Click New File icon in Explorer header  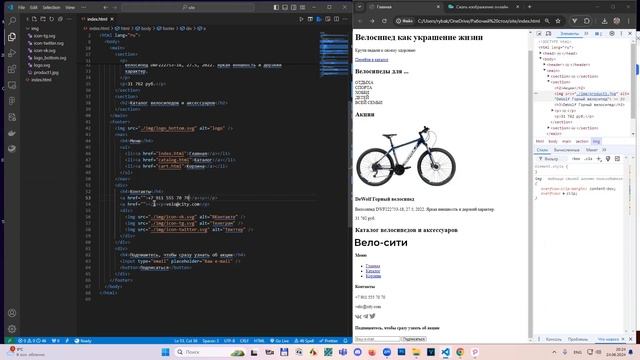click(x=34, y=19)
